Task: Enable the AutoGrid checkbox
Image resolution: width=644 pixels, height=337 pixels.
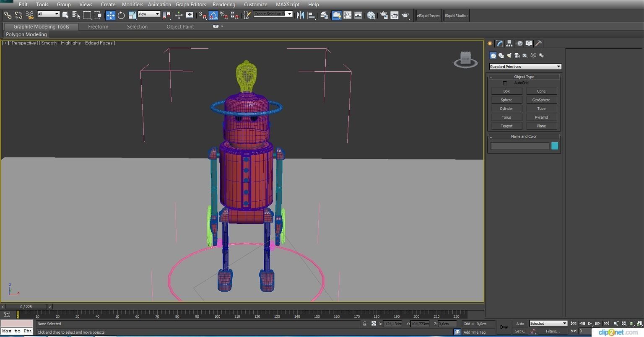Action: (x=505, y=83)
